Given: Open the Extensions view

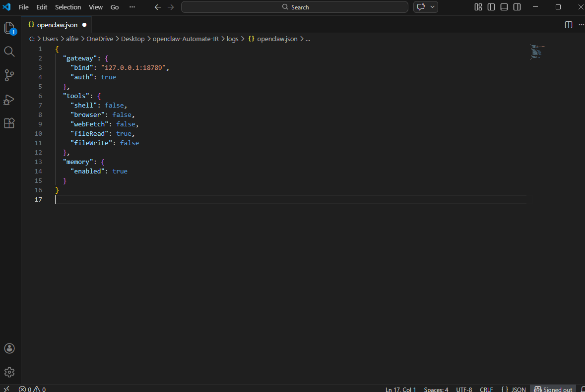Looking at the screenshot, I should 9,123.
